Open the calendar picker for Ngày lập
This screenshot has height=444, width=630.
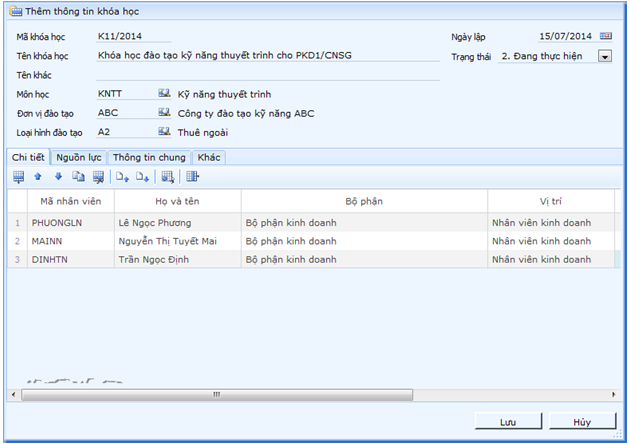coord(606,37)
